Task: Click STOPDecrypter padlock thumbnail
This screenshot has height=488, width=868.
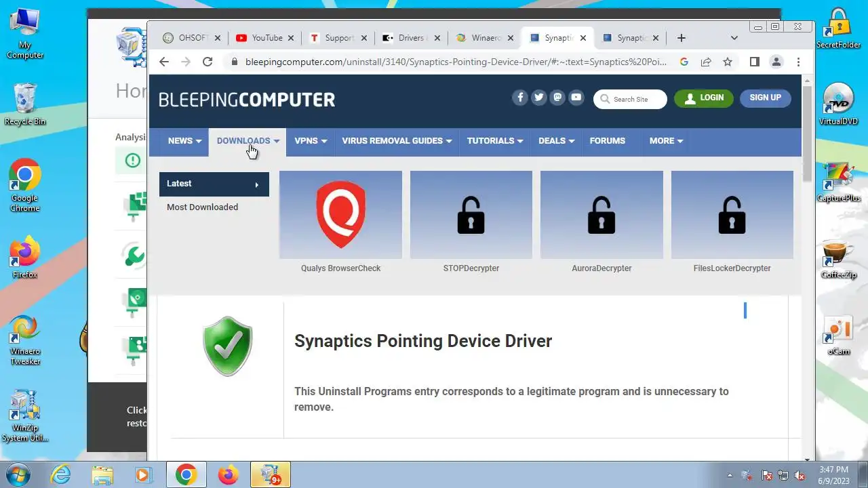Action: (471, 214)
